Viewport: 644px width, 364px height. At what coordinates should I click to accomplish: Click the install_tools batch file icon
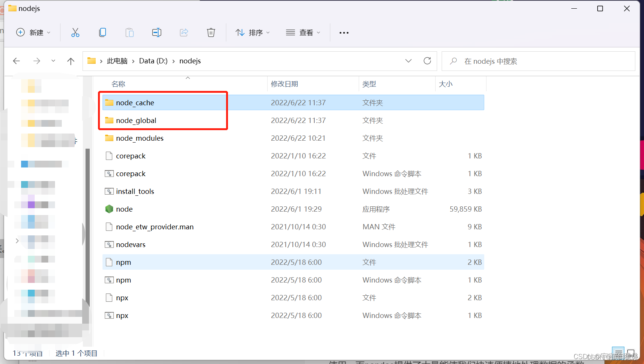[109, 191]
